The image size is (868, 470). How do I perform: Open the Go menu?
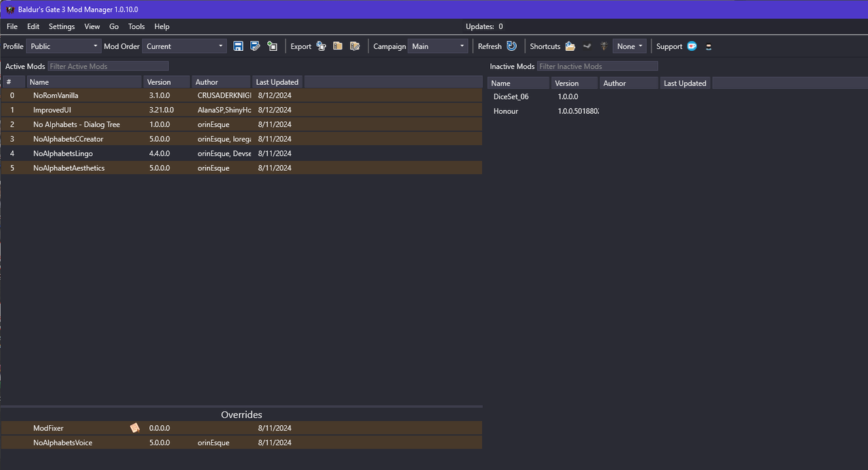(x=114, y=26)
